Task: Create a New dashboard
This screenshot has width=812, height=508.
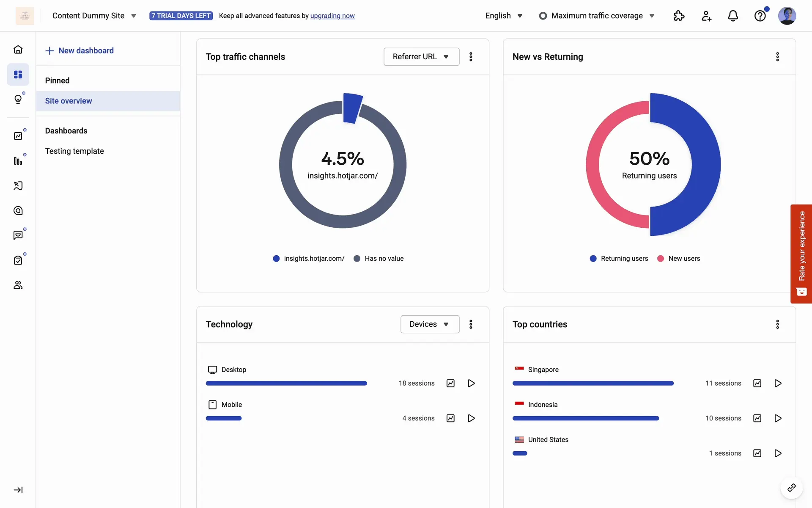Action: coord(80,50)
